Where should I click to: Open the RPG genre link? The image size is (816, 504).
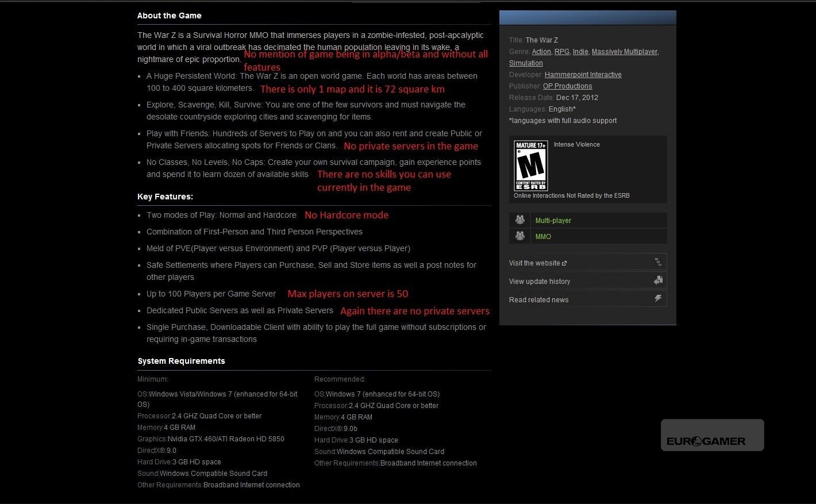pyautogui.click(x=562, y=52)
